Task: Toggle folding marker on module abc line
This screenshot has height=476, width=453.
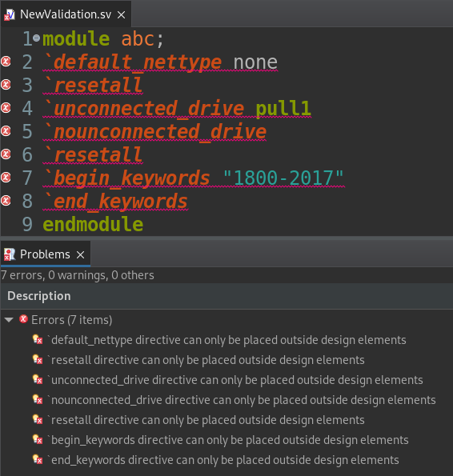Action: (37, 38)
